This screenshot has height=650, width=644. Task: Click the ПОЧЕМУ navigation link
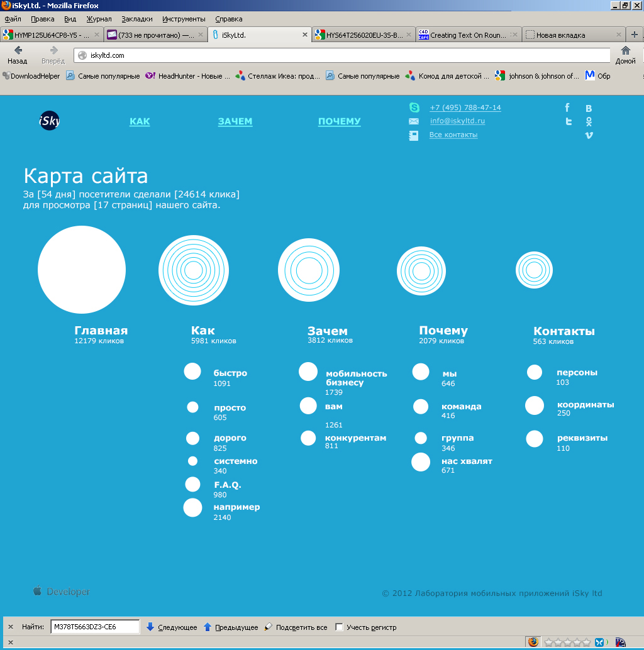tap(339, 121)
